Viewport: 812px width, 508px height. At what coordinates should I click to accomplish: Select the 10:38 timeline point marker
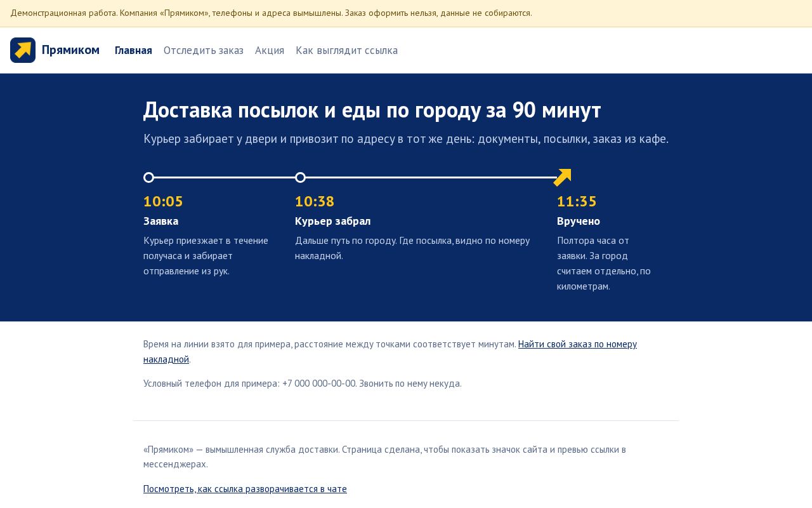[300, 177]
